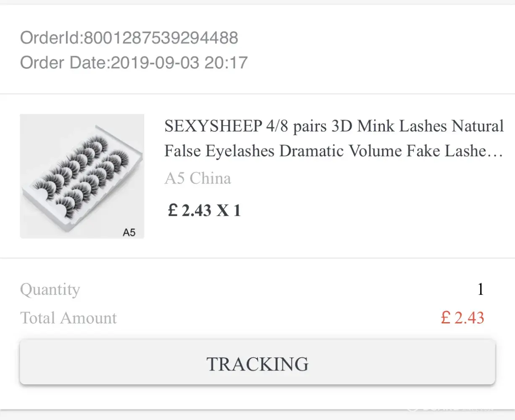This screenshot has height=420, width=515.
Task: Click the TRACKING button
Action: pos(257,363)
